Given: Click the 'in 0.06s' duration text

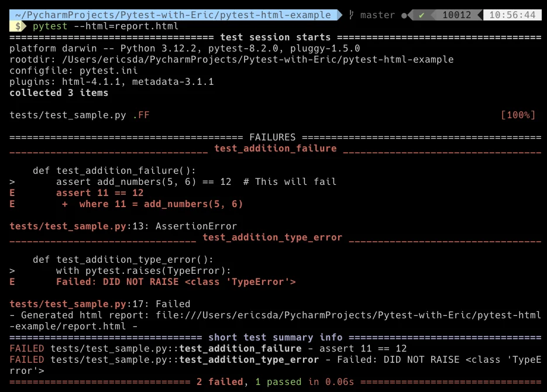Looking at the screenshot, I should [331, 382].
